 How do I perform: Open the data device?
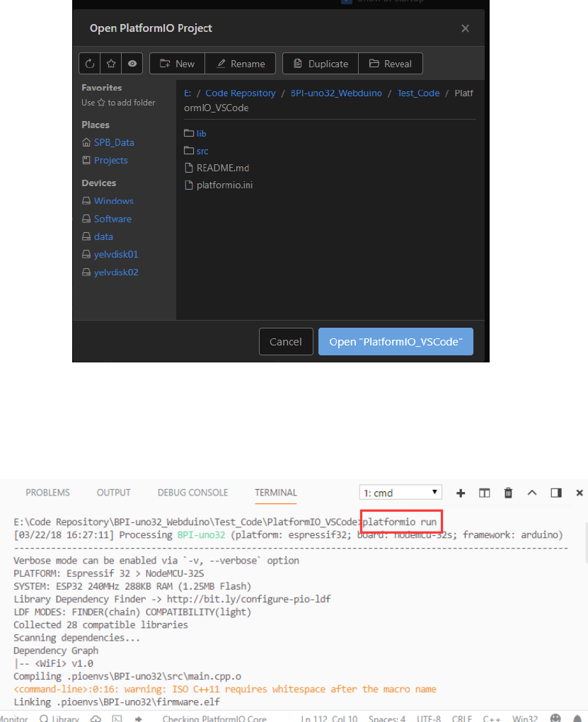(x=103, y=236)
